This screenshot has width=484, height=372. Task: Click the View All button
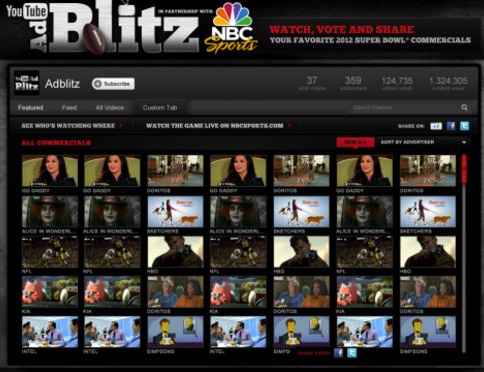(x=355, y=142)
